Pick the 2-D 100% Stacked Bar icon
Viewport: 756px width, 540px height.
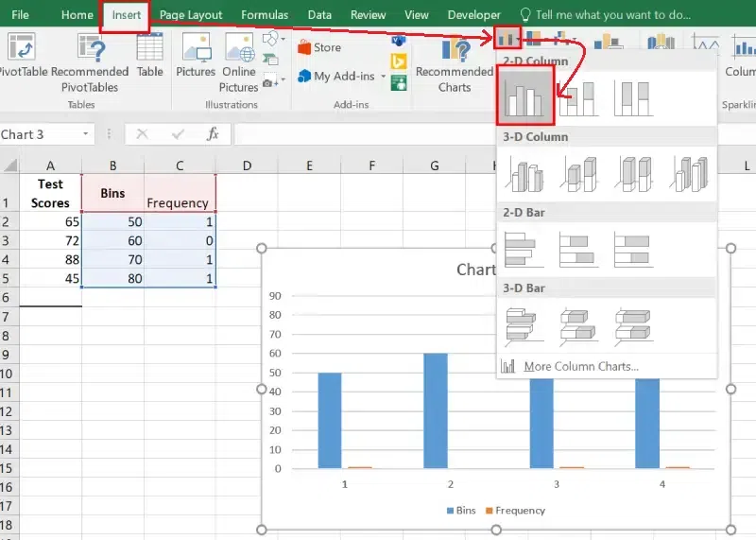coord(633,250)
